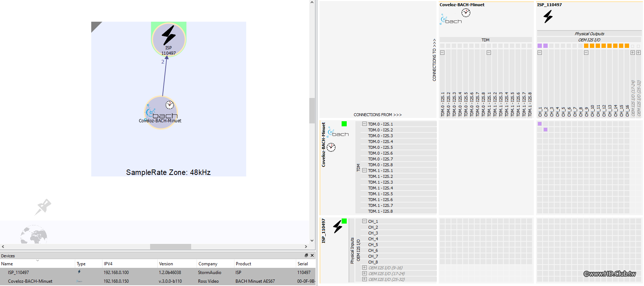Click the type icon in Coveloz-BACH-Minuet device row
The image size is (644, 286).
(x=79, y=281)
